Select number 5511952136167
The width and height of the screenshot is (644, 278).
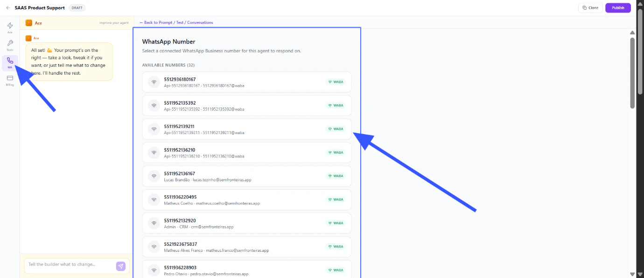[247, 176]
